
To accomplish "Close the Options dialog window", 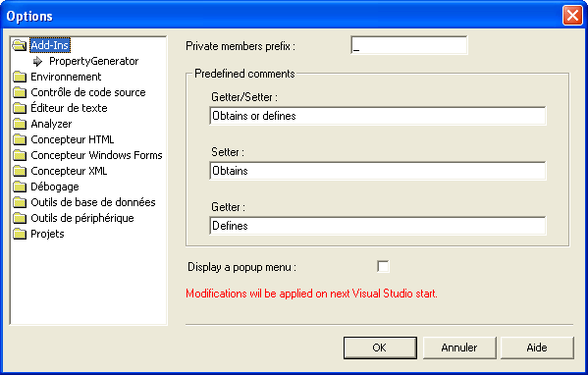I will click(572, 16).
